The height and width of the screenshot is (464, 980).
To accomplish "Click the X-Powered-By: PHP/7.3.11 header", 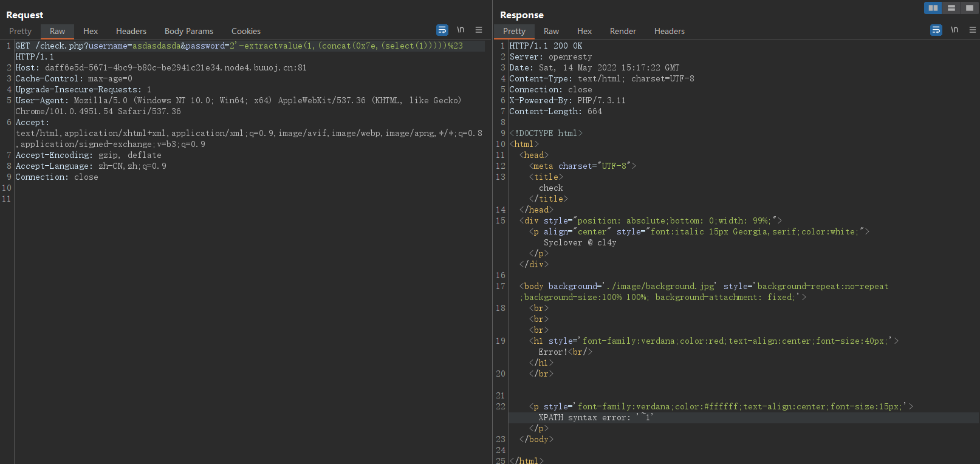I will (567, 100).
